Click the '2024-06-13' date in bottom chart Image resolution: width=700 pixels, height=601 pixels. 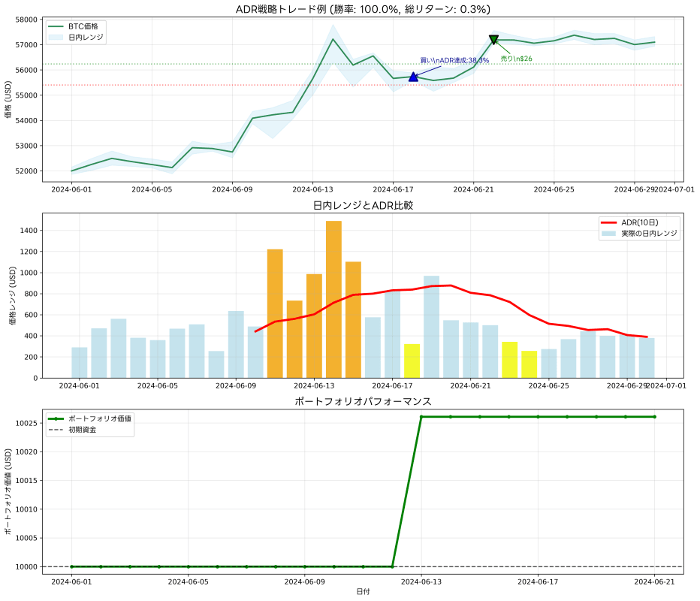click(x=421, y=581)
